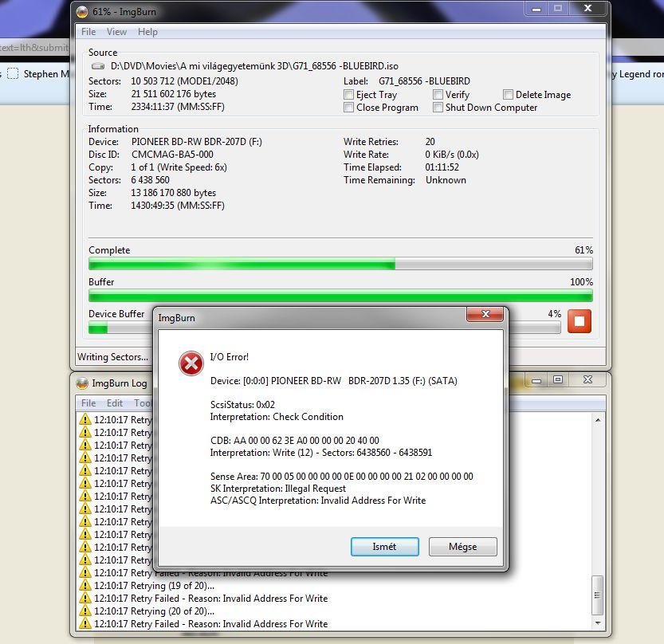The height and width of the screenshot is (644, 664).
Task: Click the Ismét retry button
Action: [384, 547]
